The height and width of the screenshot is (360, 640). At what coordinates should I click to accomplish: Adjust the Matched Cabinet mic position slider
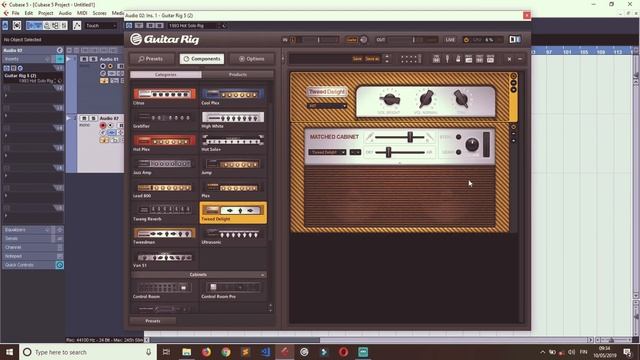[x=400, y=137]
